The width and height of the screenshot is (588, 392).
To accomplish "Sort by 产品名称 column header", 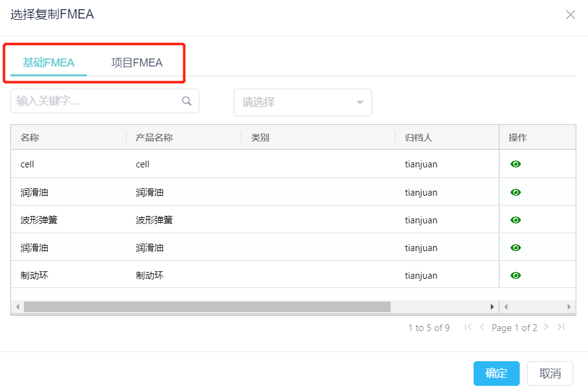I will (154, 138).
